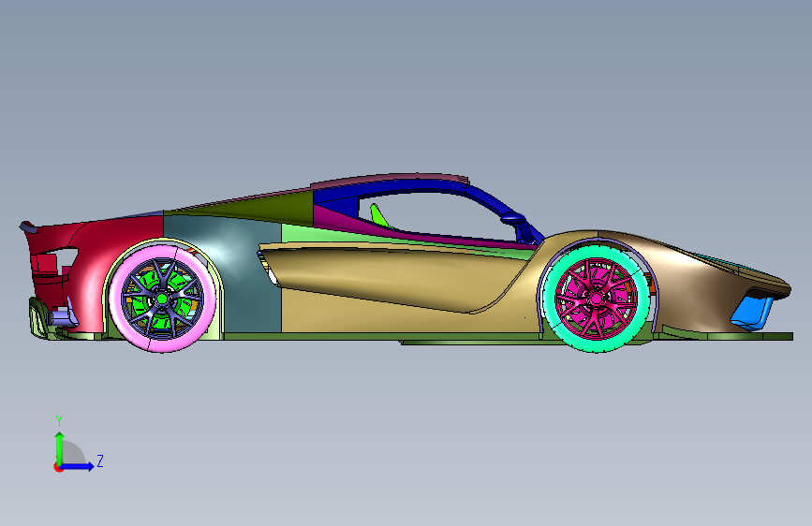Viewport: 812px width, 526px height.
Task: Click the Y label on the axis triad
Action: [x=59, y=421]
